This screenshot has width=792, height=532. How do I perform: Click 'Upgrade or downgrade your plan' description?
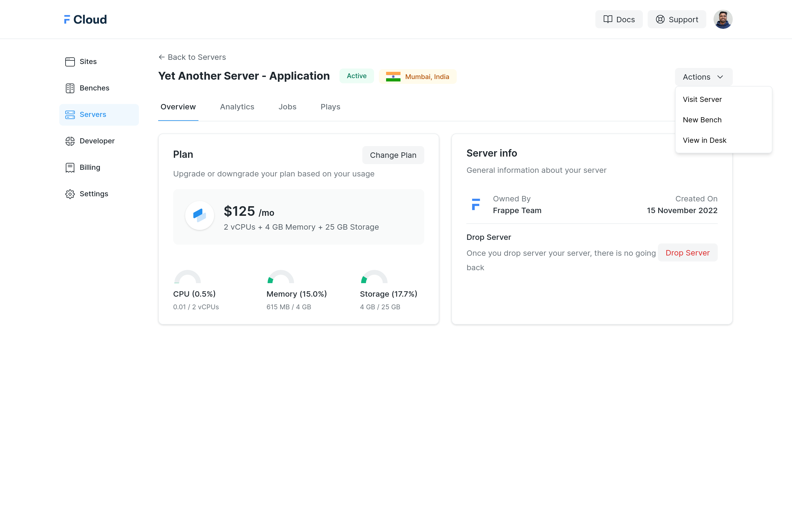[274, 174]
